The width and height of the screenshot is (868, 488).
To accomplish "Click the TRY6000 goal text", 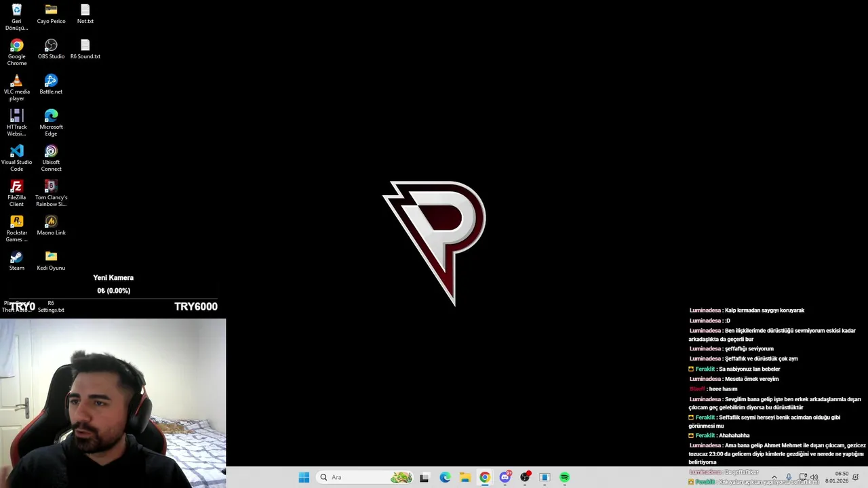I will (x=196, y=306).
